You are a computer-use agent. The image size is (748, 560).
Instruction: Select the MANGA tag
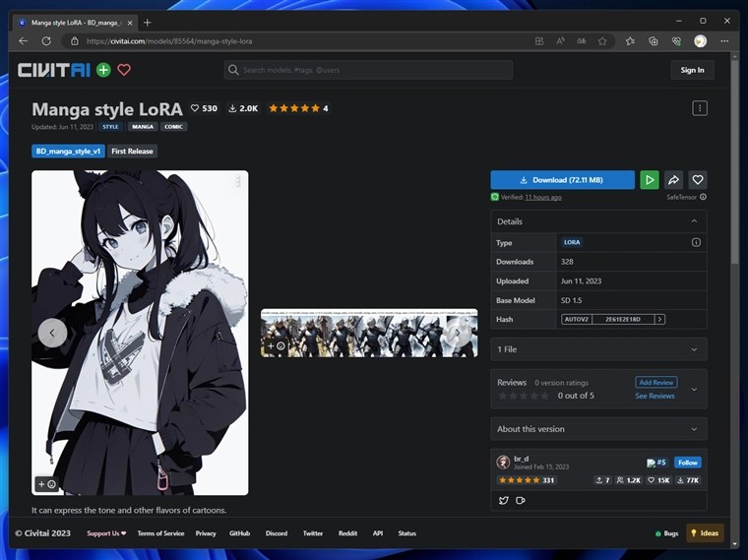tap(143, 126)
